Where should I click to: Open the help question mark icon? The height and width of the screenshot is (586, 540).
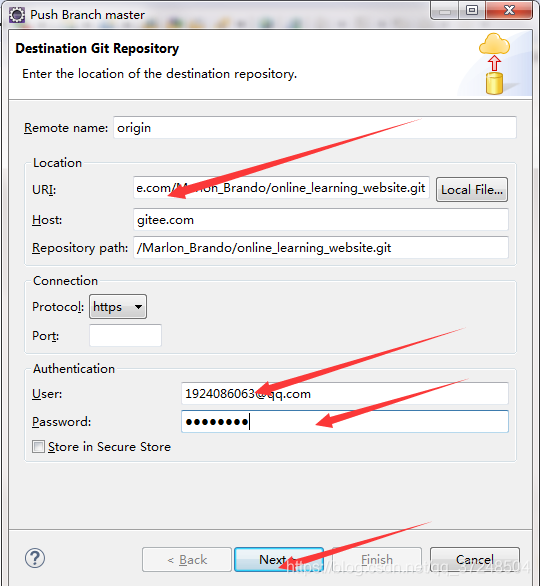(x=35, y=558)
